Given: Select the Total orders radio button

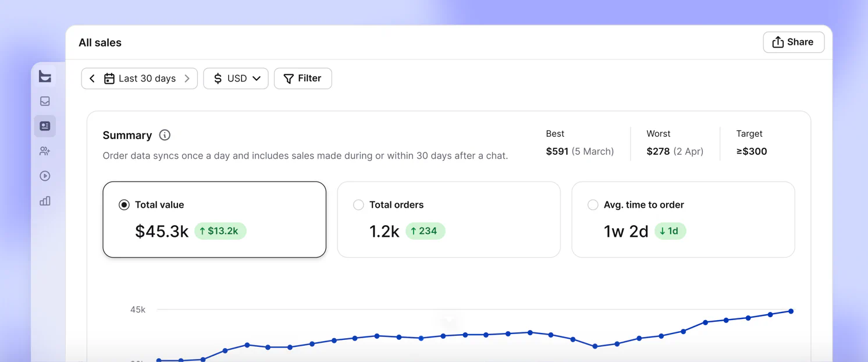Looking at the screenshot, I should (x=358, y=205).
